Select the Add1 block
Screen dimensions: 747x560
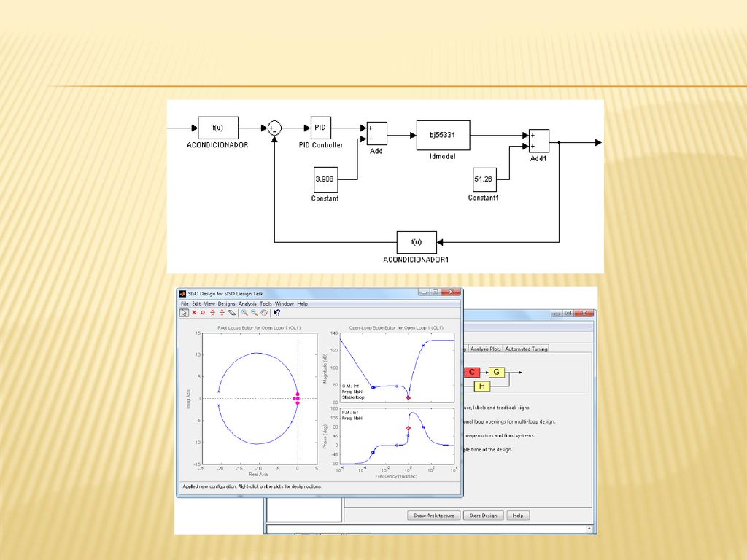click(x=539, y=141)
